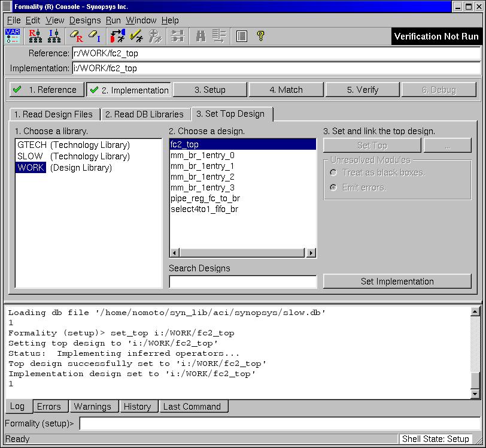Screen dimensions: 486x448
Task: Open the Run menu
Action: click(x=113, y=20)
